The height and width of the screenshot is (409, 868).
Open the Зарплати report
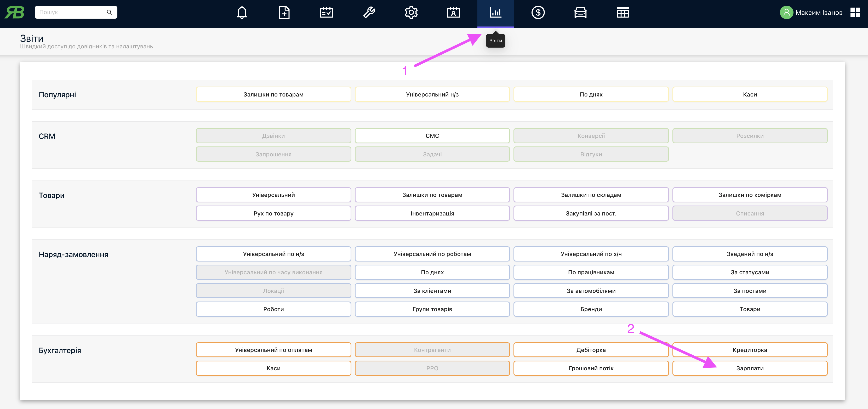749,368
